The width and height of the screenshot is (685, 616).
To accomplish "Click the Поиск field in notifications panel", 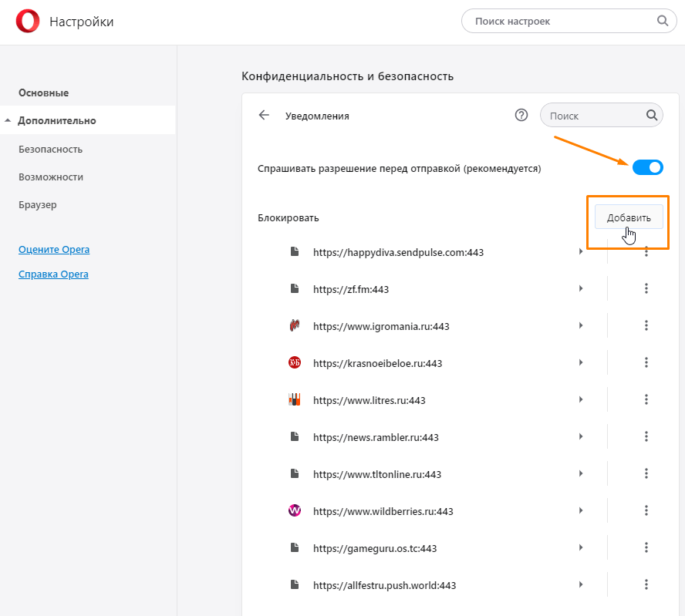I will click(594, 116).
